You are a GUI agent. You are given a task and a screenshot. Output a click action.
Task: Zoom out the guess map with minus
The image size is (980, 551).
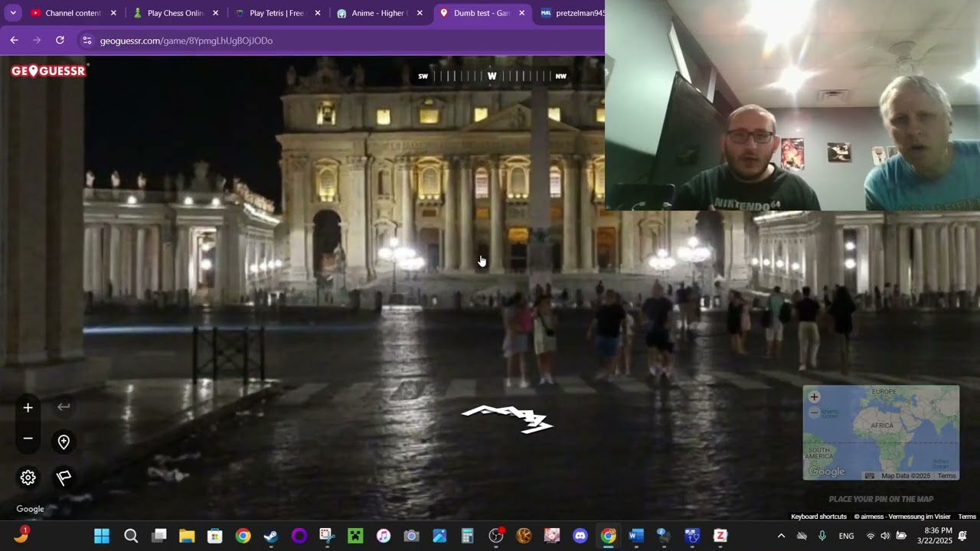[x=814, y=412]
